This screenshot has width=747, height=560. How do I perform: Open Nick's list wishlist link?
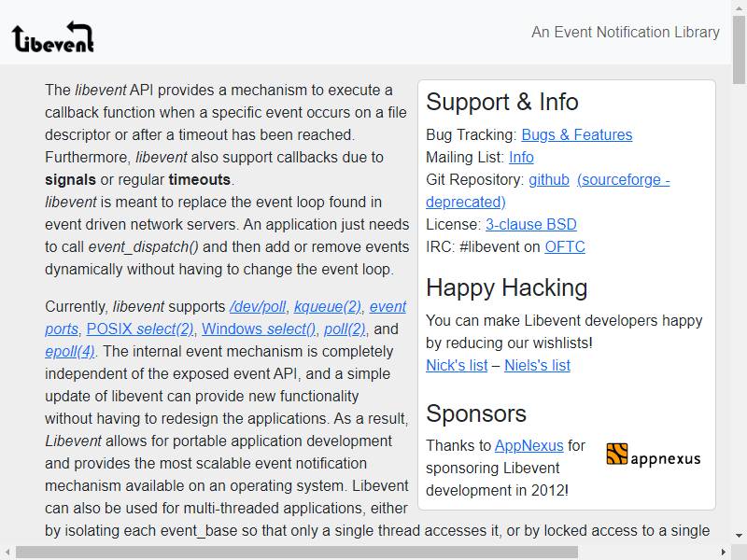457,365
